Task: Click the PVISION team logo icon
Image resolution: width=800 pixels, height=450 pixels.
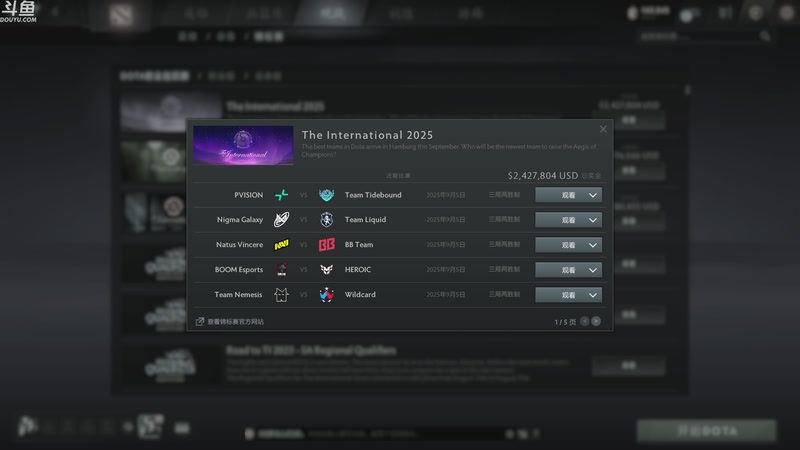Action: tap(282, 195)
